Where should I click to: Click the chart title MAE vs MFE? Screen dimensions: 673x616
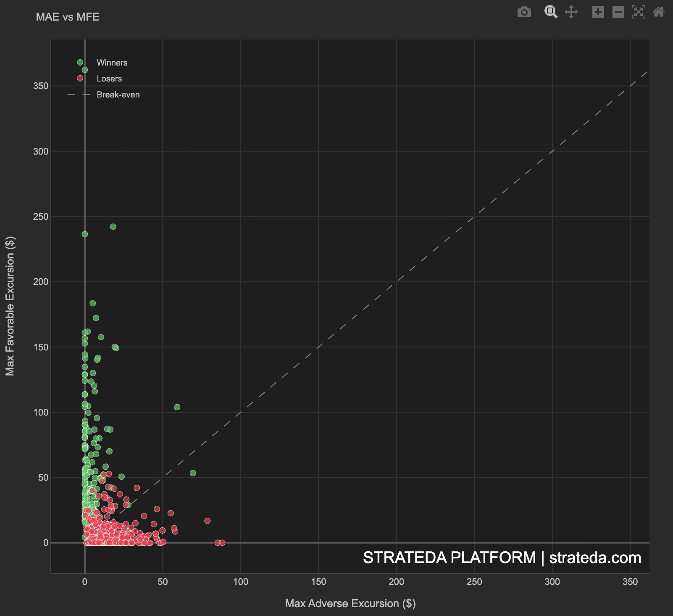[x=67, y=17]
